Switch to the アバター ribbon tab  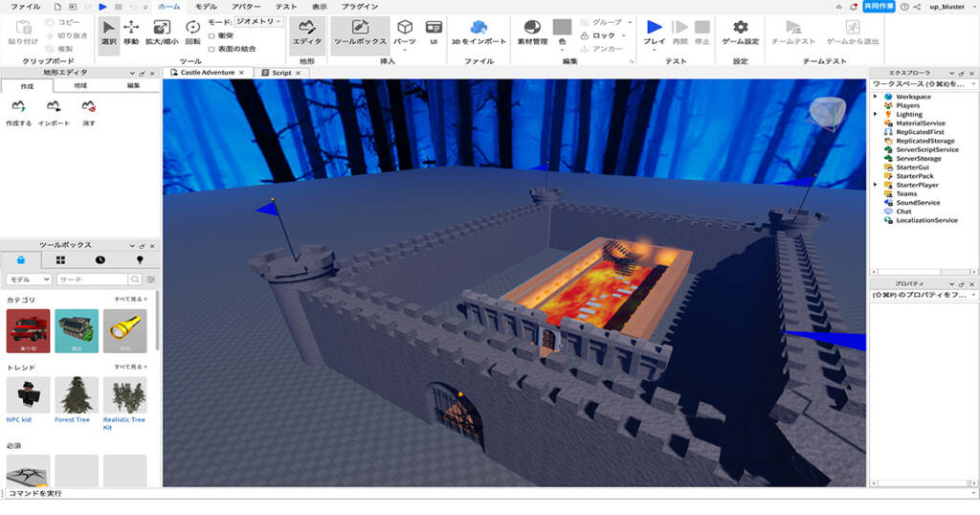tap(246, 7)
